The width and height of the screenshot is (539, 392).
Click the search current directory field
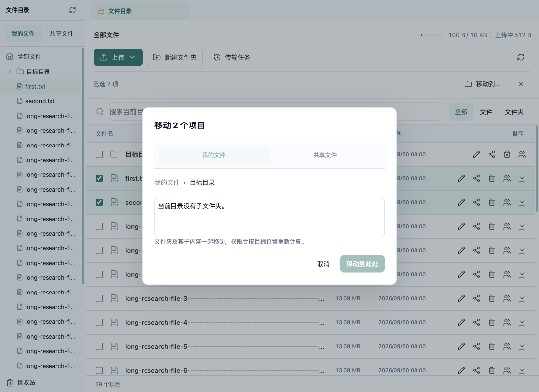coord(275,112)
